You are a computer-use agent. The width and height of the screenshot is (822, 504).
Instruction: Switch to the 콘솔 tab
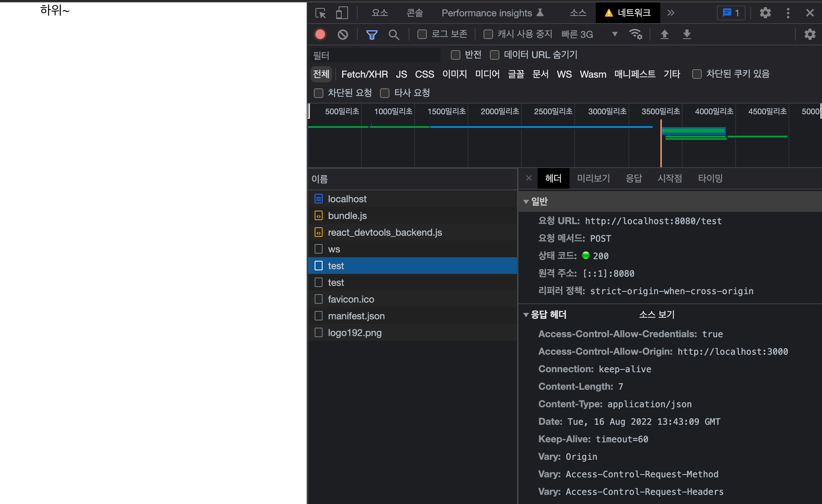pyautogui.click(x=415, y=13)
